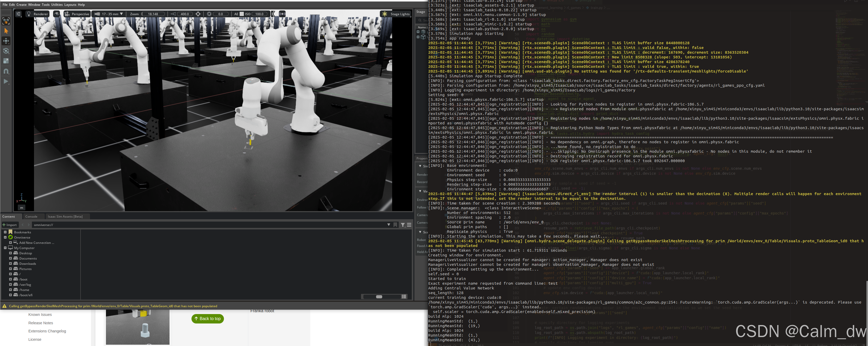This screenshot has width=868, height=346.
Task: Toggle the snap magnet icon
Action: click(x=6, y=71)
